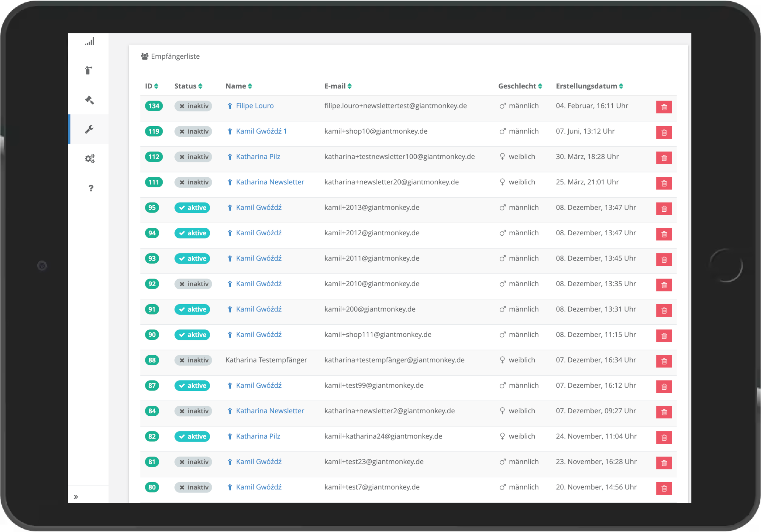Open Kamil Gwóźdź link in row 80
This screenshot has width=761, height=532.
tap(259, 487)
